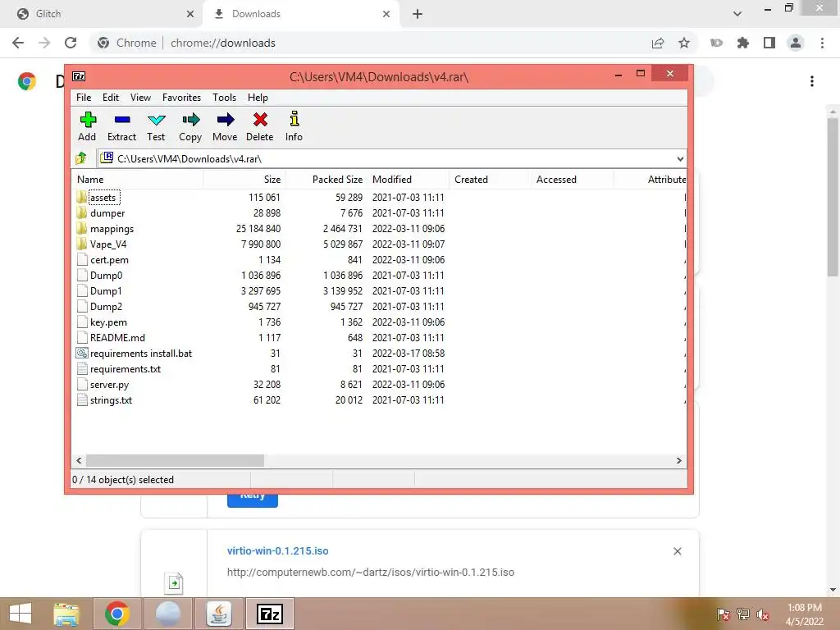Select the README.md file
This screenshot has height=630, width=840.
pyautogui.click(x=117, y=337)
